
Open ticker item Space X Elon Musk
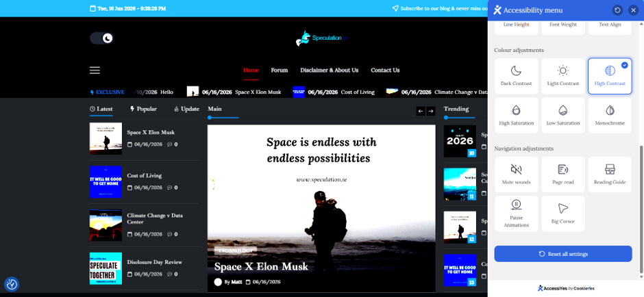(258, 92)
